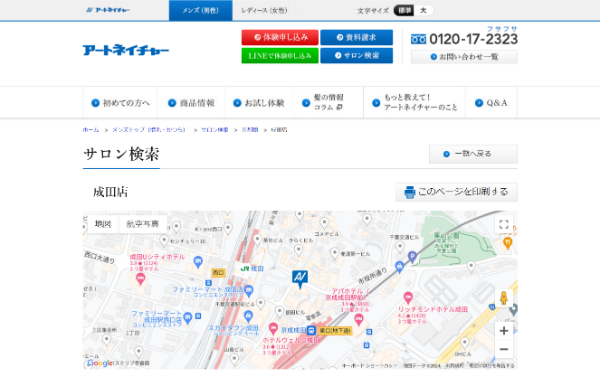The image size is (600, 377).
Task: Click the 西口 yellow exit label
Action: [218, 273]
